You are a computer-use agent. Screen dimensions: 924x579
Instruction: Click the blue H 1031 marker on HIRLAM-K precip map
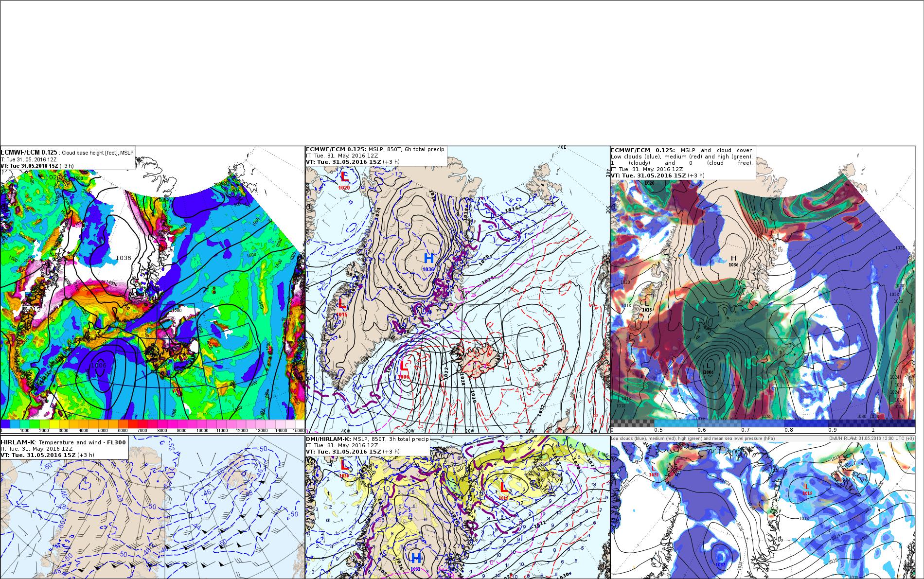point(416,561)
